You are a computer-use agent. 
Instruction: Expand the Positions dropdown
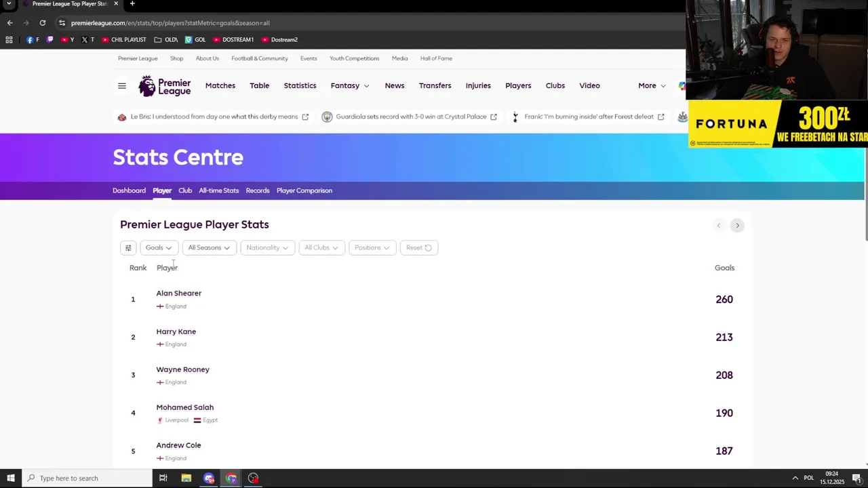(372, 248)
